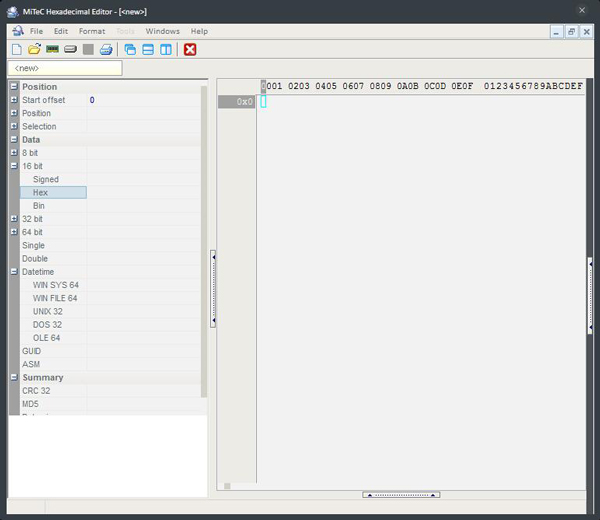Screen dimensions: 600x520
Task: Collapse the Summary section
Action: [14, 377]
